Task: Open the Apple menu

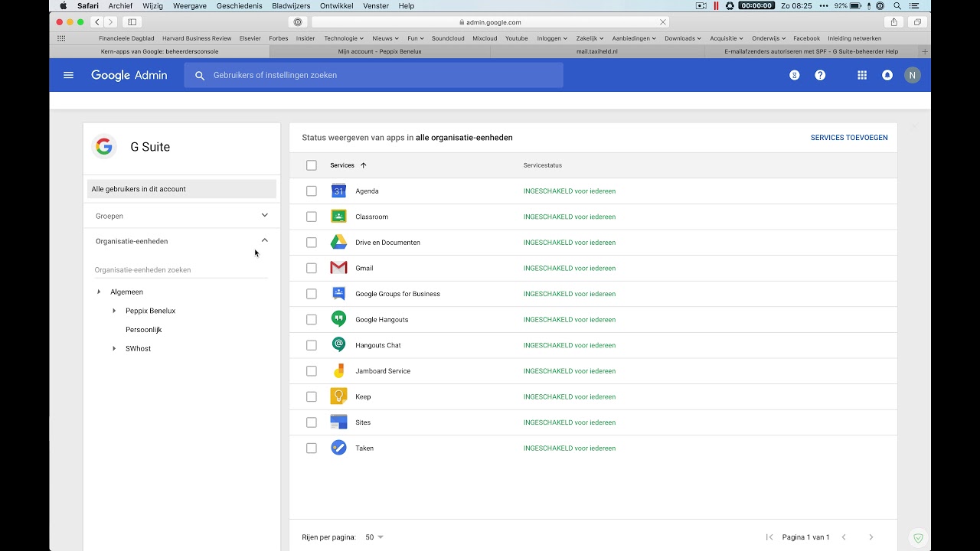Action: tap(64, 5)
